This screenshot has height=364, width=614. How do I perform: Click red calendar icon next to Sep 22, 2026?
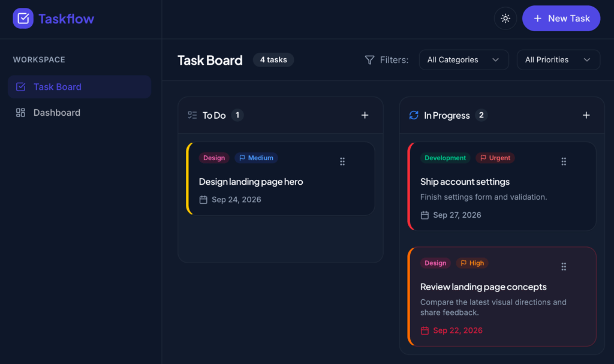(425, 330)
